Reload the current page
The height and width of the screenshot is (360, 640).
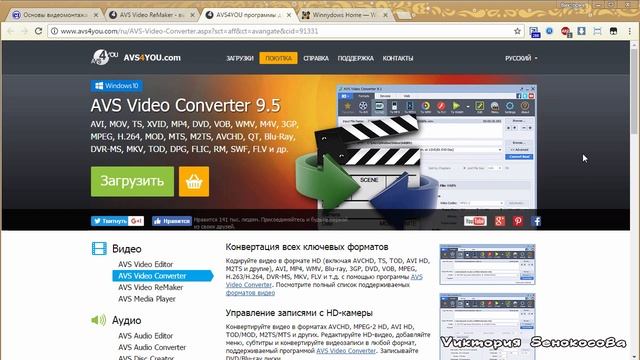click(38, 31)
